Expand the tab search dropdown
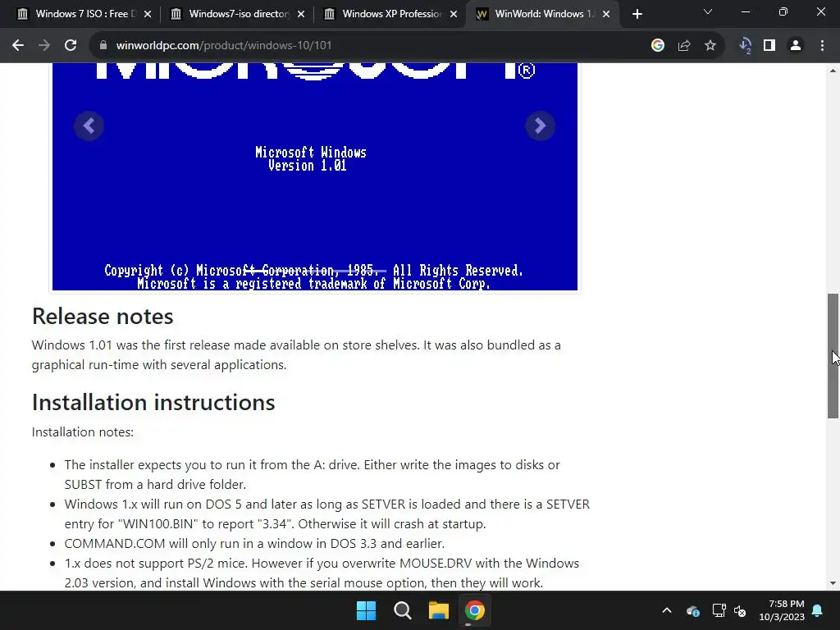The height and width of the screenshot is (630, 840). tap(708, 11)
